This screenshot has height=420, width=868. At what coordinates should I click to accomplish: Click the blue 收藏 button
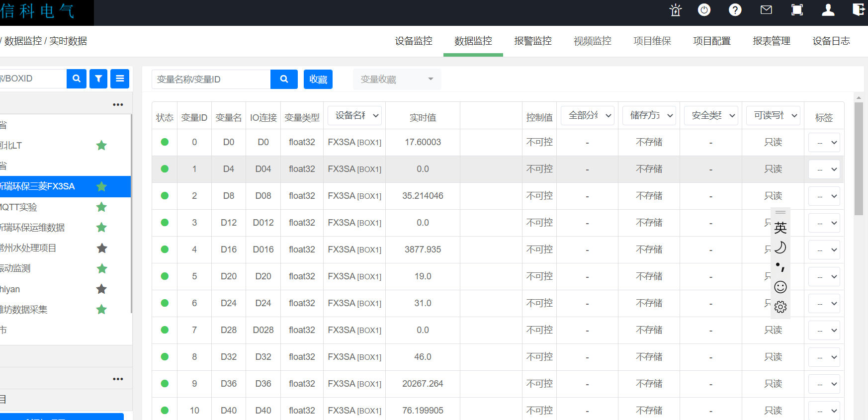pyautogui.click(x=318, y=80)
